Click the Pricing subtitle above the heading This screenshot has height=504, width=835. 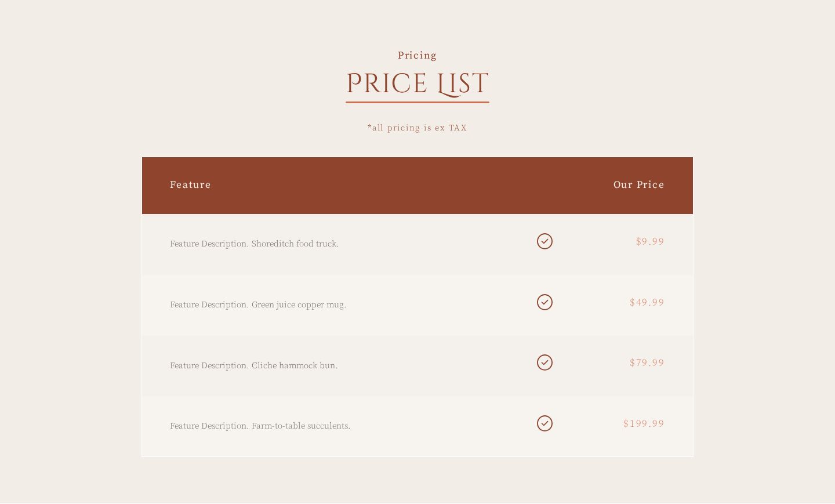[417, 55]
